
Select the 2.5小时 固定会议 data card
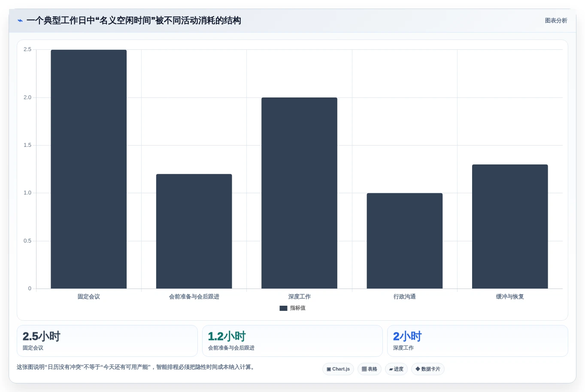click(107, 341)
